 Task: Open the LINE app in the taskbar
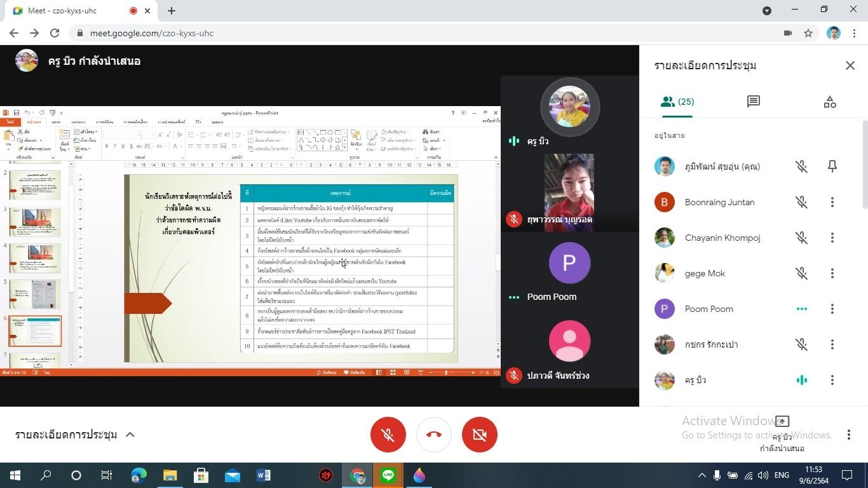point(388,475)
